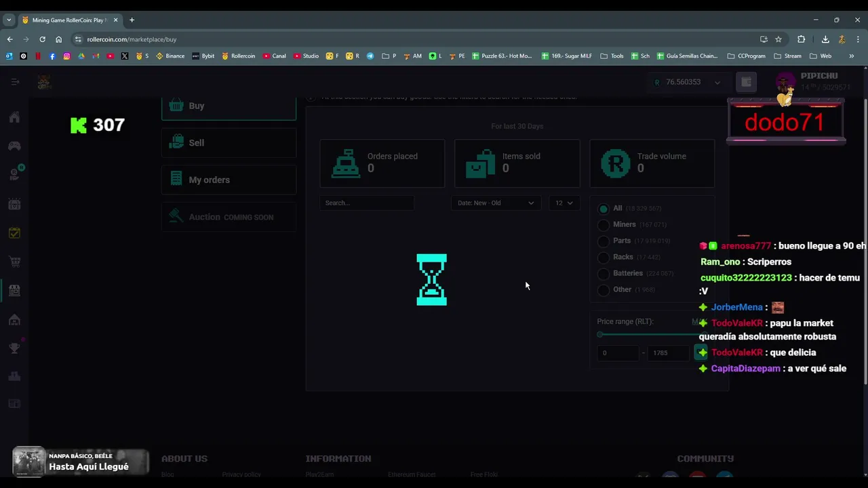The width and height of the screenshot is (868, 488).
Task: Open the Storage warehouse icon in sidebar
Action: [x=14, y=319]
